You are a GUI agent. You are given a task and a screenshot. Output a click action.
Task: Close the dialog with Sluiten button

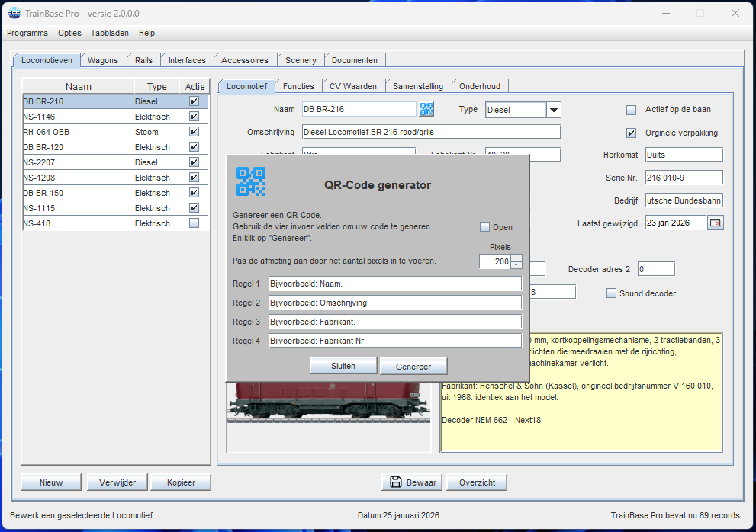[x=343, y=366]
